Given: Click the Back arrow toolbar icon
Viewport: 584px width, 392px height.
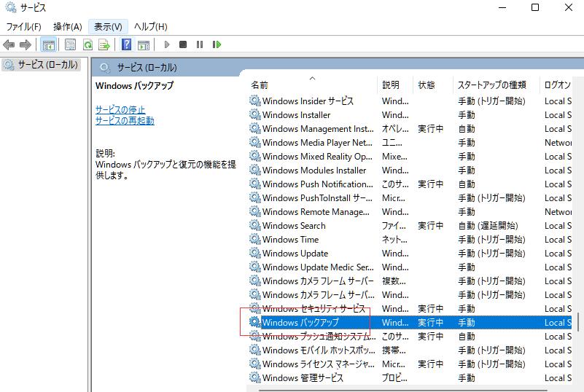Looking at the screenshot, I should coord(9,45).
